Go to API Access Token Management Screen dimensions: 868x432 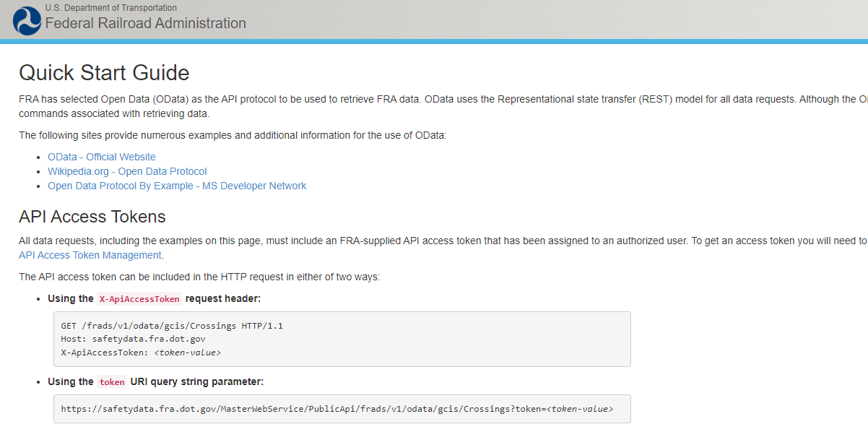[x=90, y=255]
